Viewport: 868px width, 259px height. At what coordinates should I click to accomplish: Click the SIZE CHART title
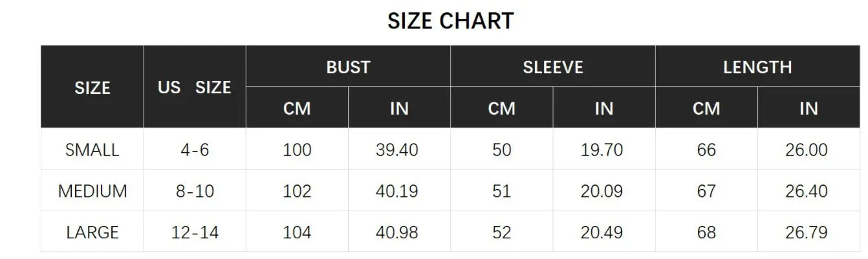[x=450, y=21]
